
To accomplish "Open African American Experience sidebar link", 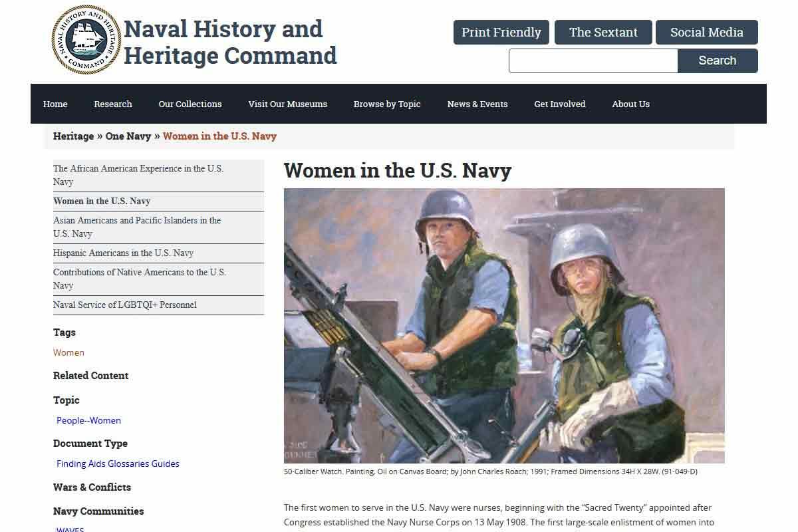I will (x=138, y=175).
